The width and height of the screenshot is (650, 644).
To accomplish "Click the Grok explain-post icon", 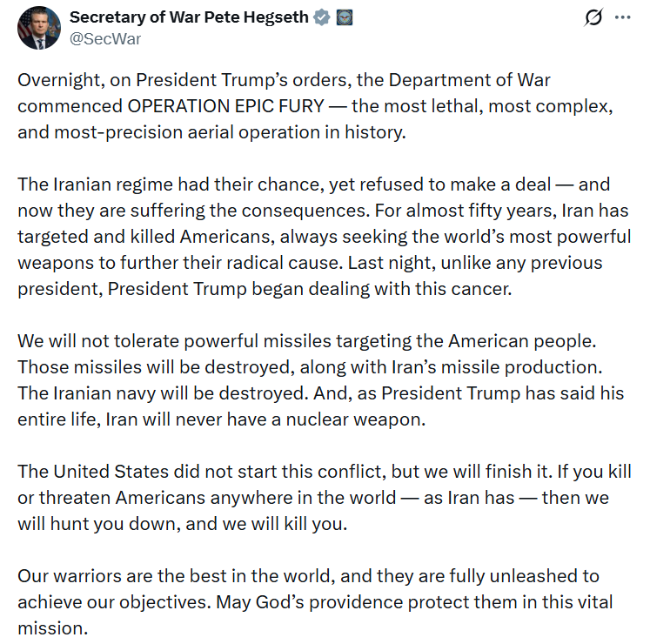I will 594,17.
